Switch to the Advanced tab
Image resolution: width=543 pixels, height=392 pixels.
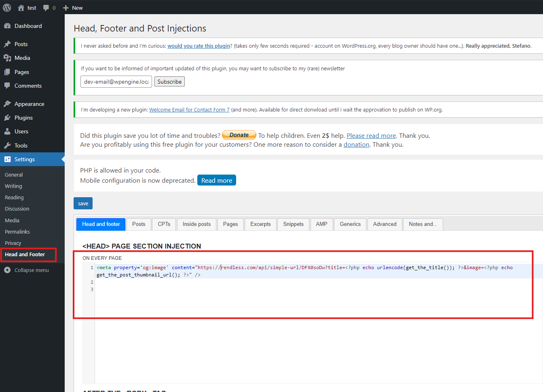click(x=385, y=224)
